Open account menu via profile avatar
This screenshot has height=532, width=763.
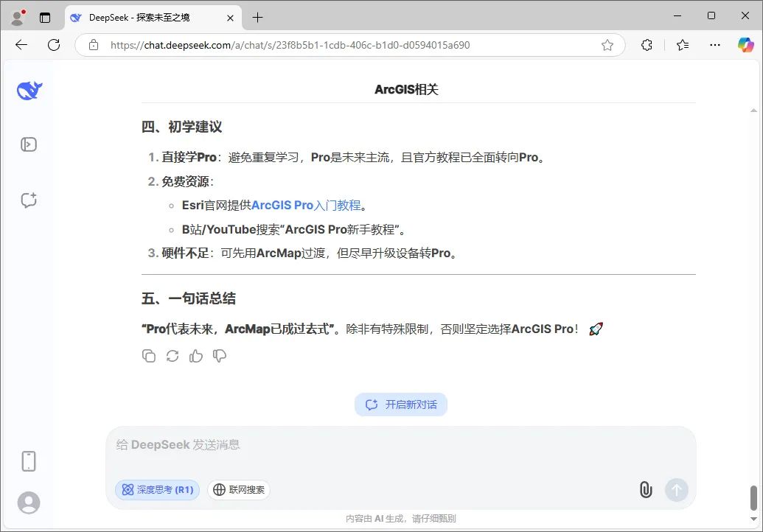tap(28, 503)
